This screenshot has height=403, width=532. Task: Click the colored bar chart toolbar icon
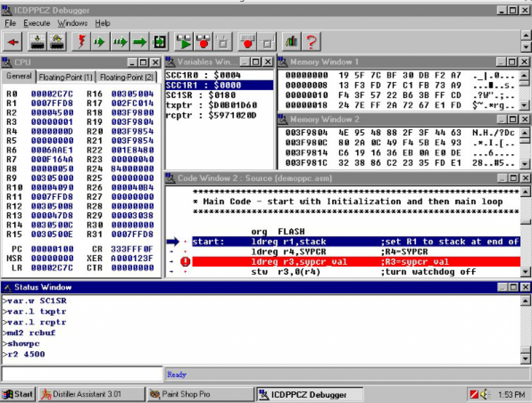[x=291, y=43]
